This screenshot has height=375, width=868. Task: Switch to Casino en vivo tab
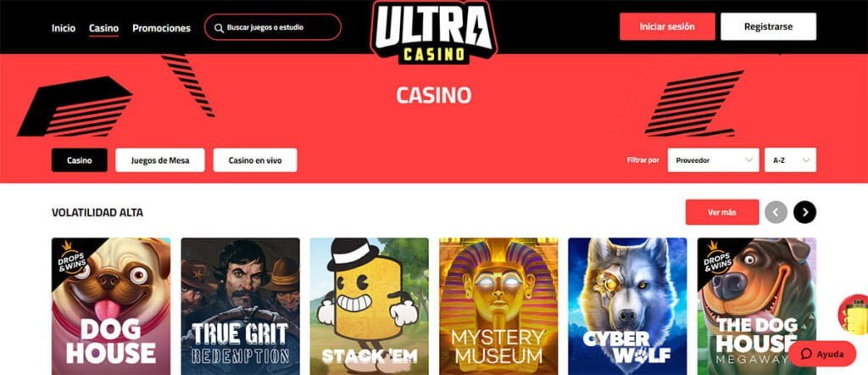(x=255, y=160)
